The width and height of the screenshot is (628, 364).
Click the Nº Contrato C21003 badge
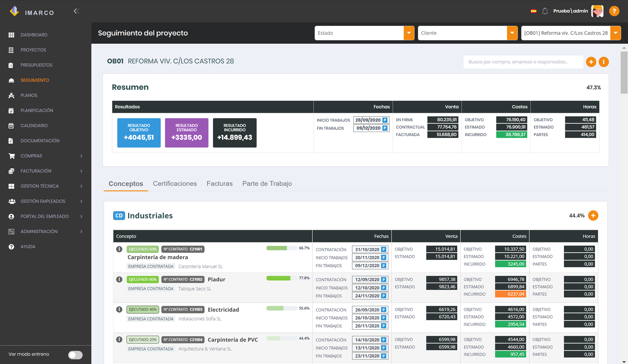(183, 309)
